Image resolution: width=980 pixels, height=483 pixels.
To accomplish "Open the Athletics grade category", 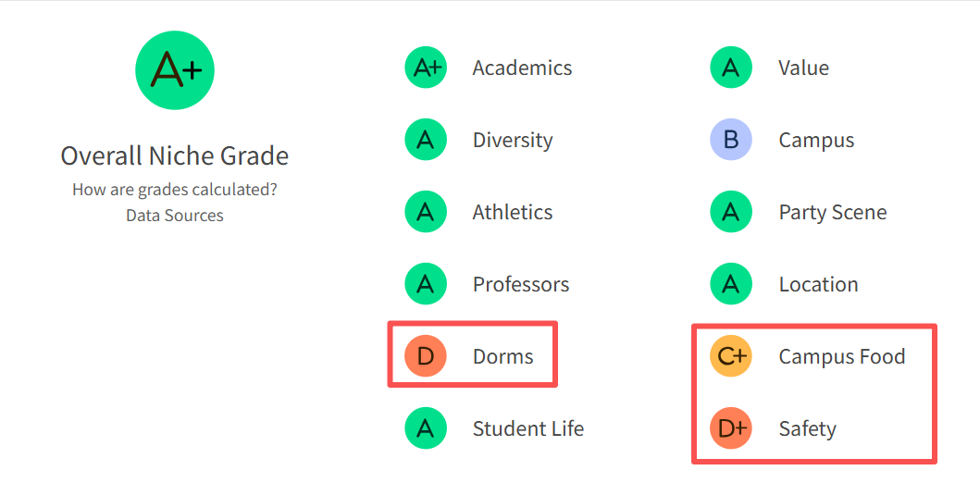I will [x=512, y=212].
